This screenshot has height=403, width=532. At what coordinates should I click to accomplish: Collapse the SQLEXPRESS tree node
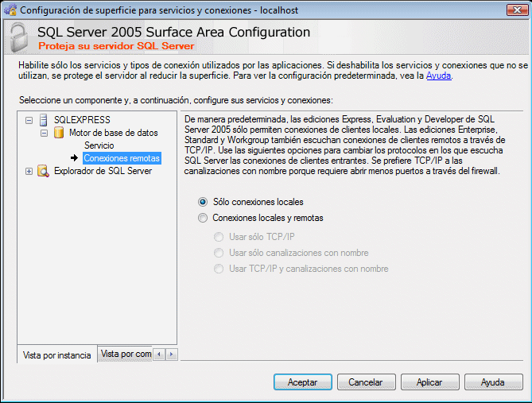29,120
